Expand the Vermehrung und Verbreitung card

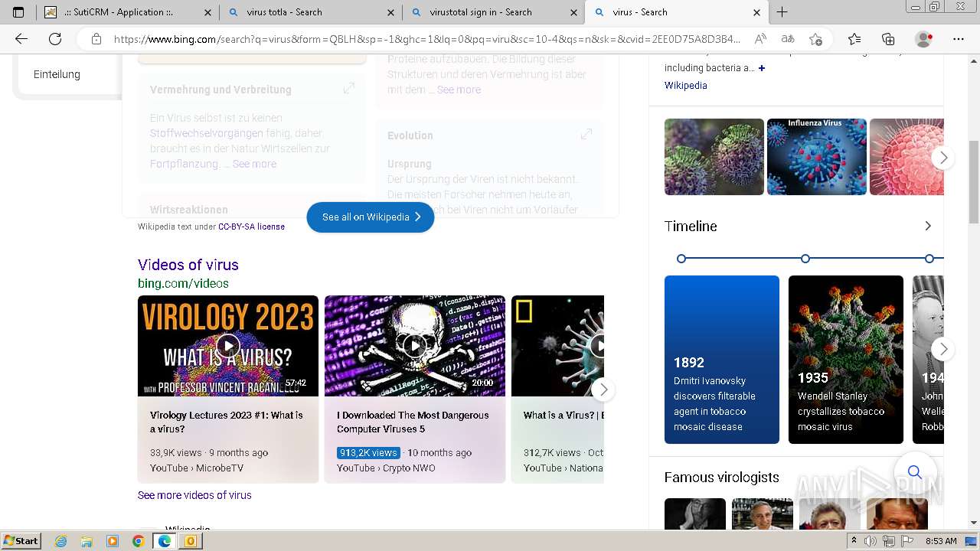[349, 88]
